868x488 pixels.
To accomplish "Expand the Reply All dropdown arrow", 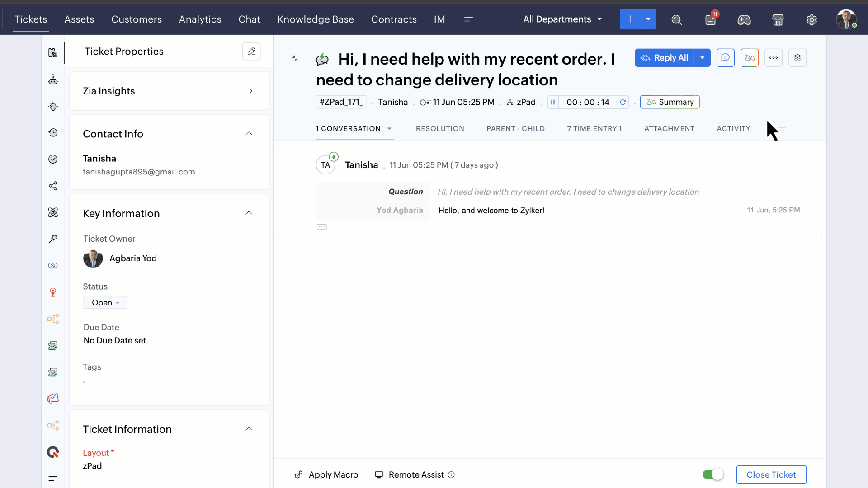I will 702,58.
